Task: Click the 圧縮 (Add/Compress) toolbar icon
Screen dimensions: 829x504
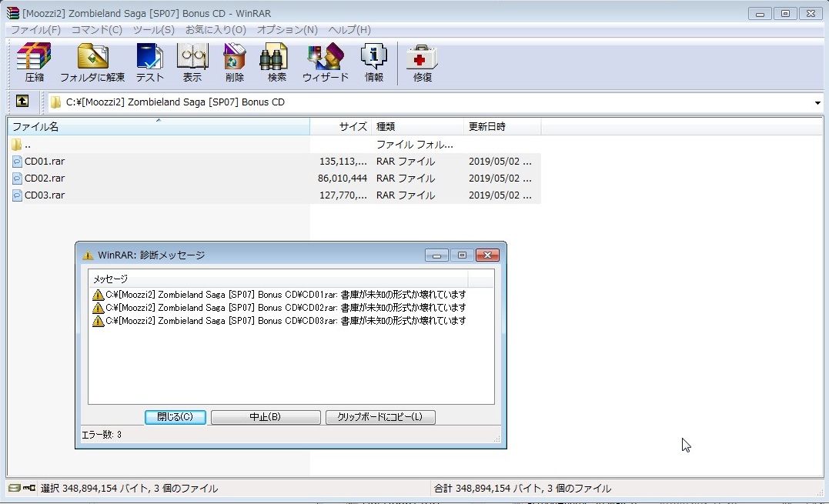Action: [34, 62]
